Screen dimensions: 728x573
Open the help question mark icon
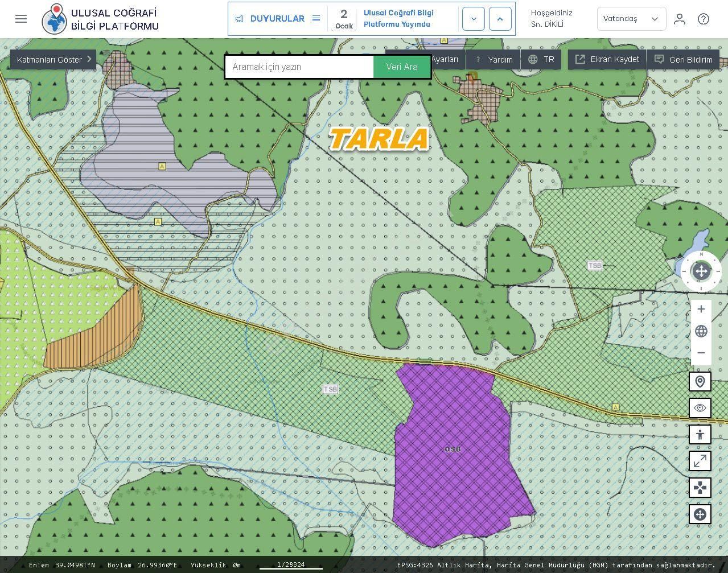[704, 19]
